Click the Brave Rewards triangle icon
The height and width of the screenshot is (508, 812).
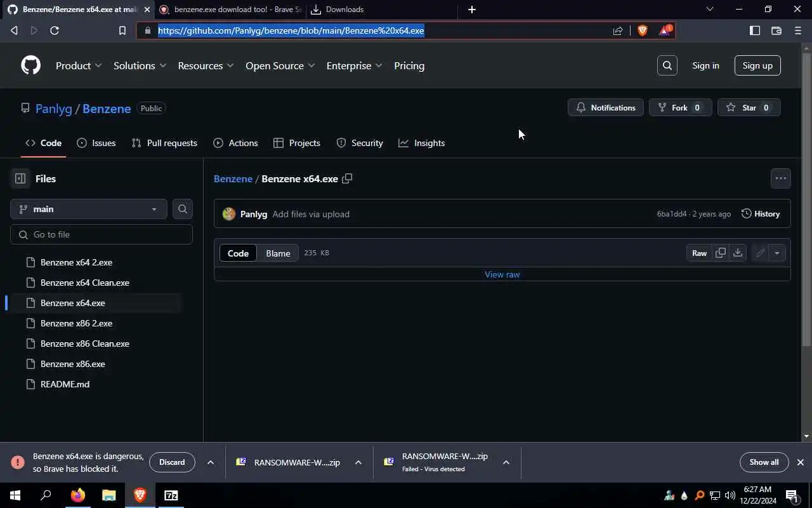coord(664,30)
